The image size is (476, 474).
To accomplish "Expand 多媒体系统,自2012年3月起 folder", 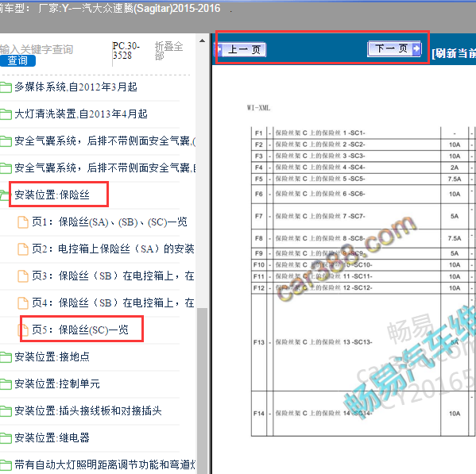I will click(x=76, y=87).
